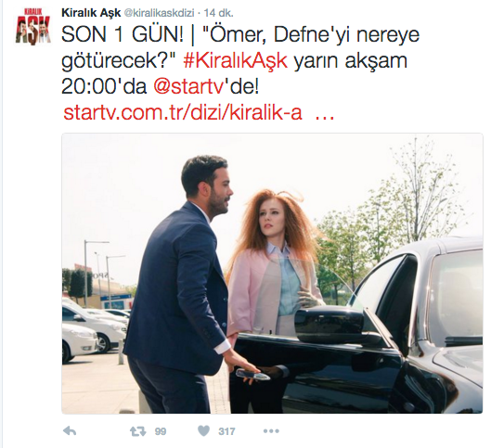Open the #KiralıkAşk hashtag
Image resolution: width=491 pixels, height=448 pixels.
click(235, 61)
